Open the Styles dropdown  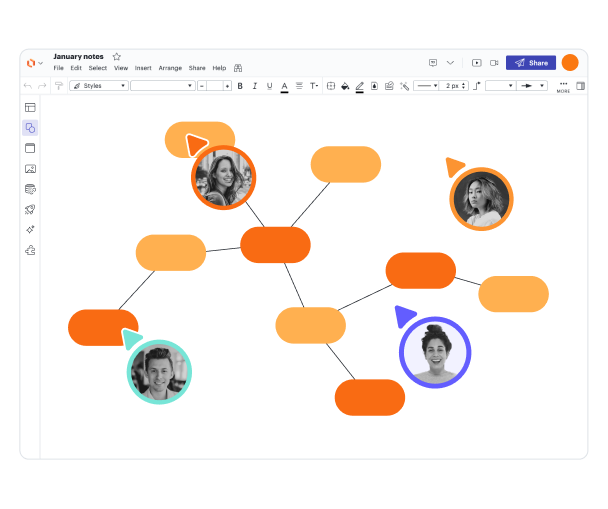coord(99,86)
